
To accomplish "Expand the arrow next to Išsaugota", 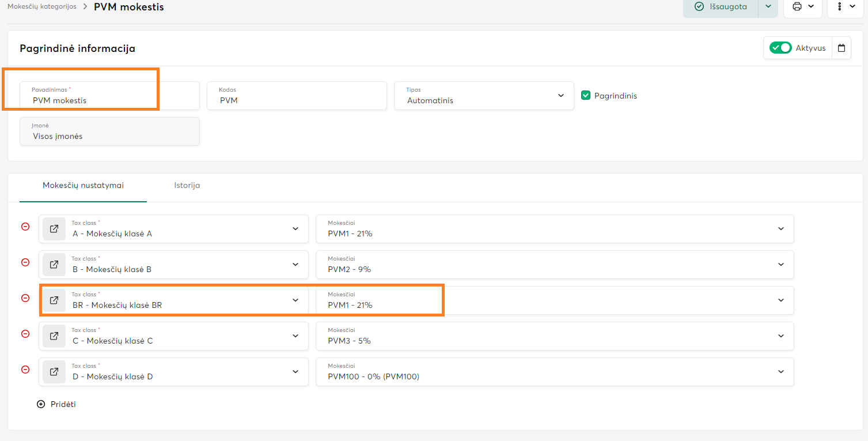I will pyautogui.click(x=768, y=7).
